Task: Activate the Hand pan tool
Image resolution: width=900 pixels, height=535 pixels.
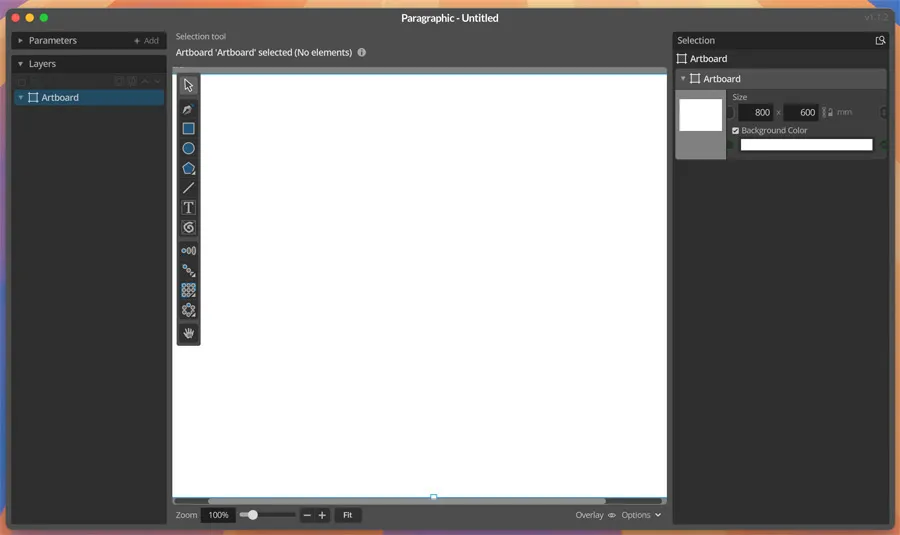Action: tap(188, 333)
